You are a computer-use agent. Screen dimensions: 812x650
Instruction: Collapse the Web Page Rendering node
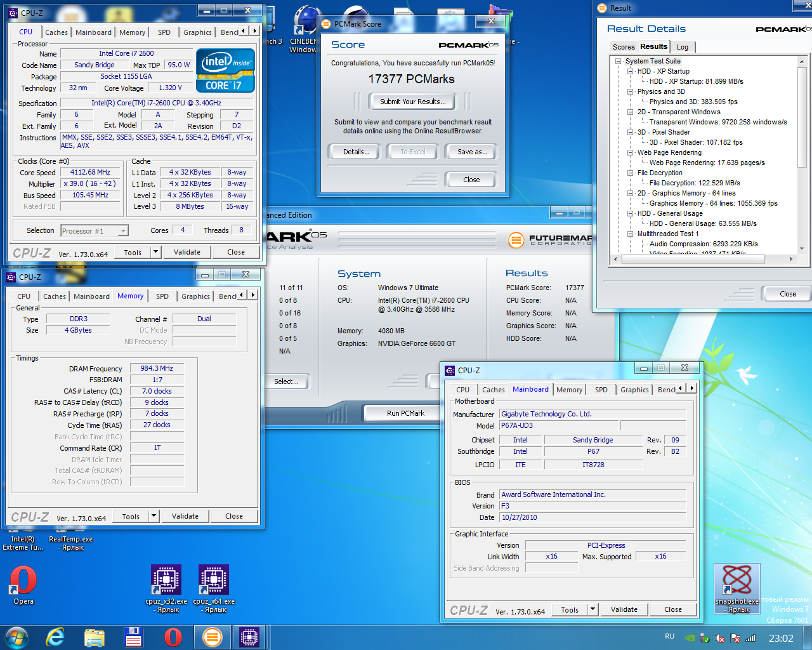pos(630,152)
